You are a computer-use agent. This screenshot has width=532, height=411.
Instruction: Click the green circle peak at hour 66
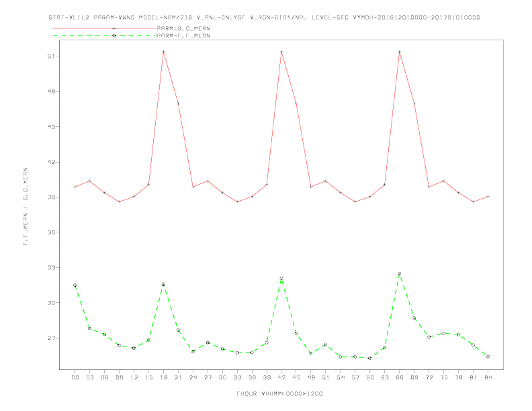pyautogui.click(x=400, y=273)
